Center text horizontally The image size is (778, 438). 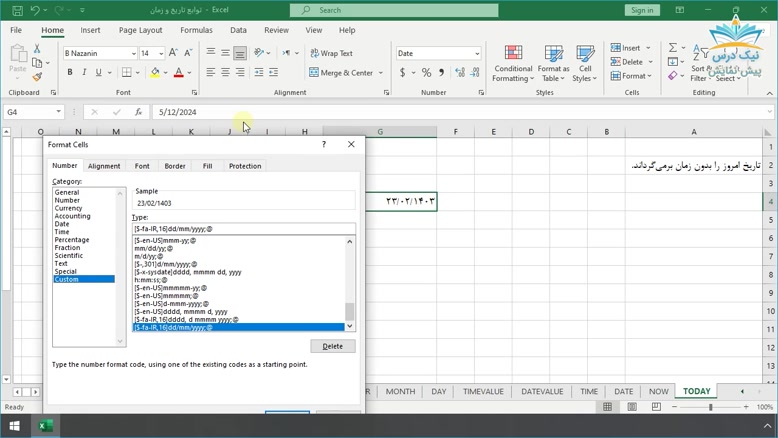pyautogui.click(x=225, y=72)
